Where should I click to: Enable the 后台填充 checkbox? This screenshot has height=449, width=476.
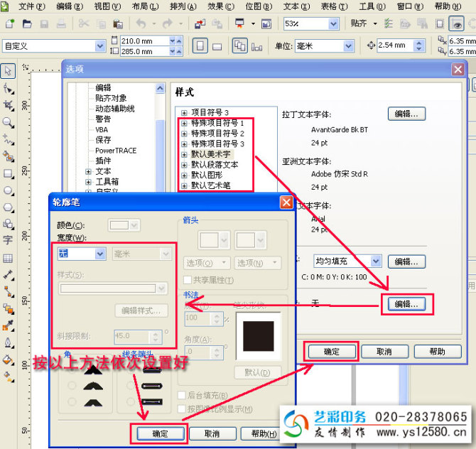[x=181, y=395]
